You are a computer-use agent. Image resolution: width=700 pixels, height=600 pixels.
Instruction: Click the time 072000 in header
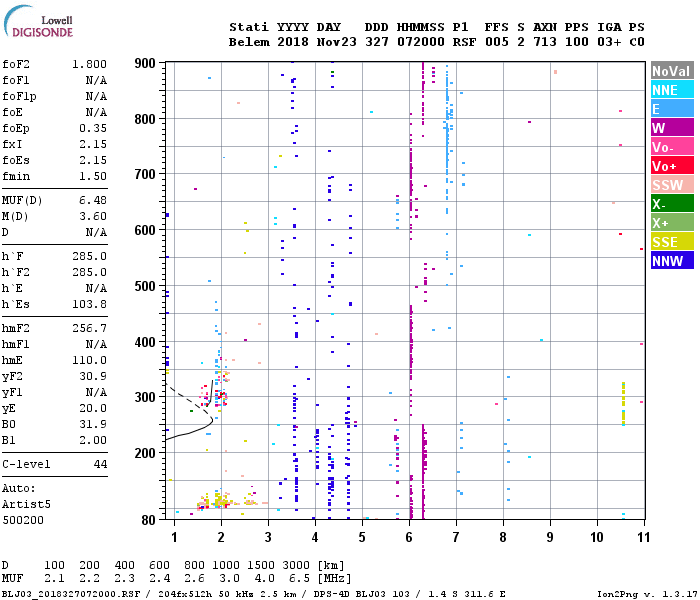tap(421, 42)
